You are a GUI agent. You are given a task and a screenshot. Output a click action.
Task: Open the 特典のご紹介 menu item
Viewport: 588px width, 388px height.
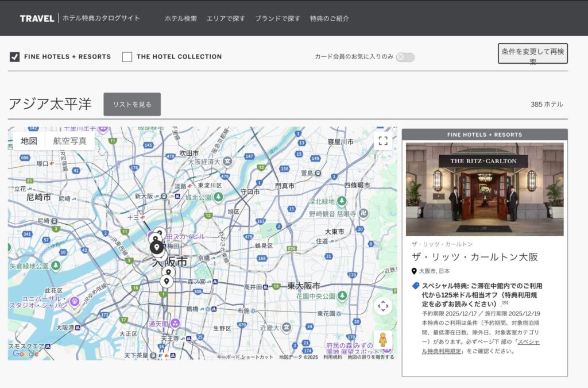tap(329, 18)
